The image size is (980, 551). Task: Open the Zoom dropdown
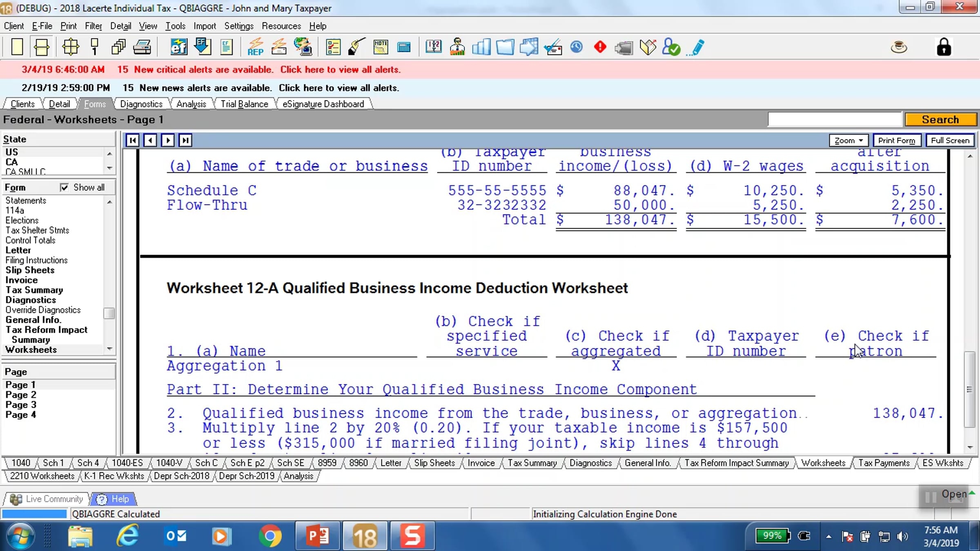point(849,140)
